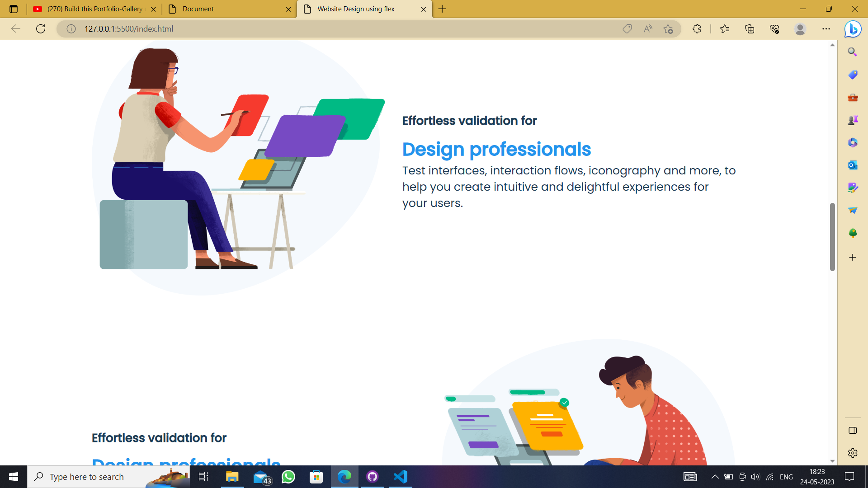Toggle the hide sidebar button
Viewport: 868px width, 488px height.
coord(853,430)
